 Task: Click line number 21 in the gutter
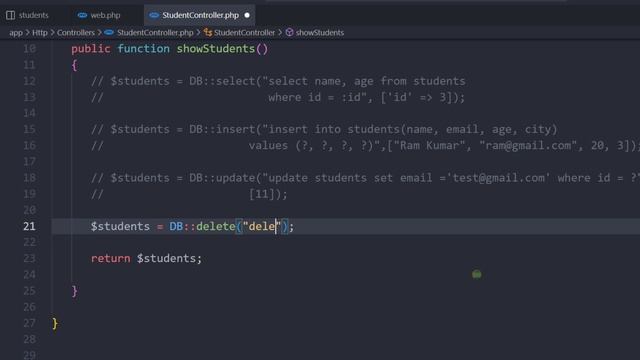tap(29, 226)
